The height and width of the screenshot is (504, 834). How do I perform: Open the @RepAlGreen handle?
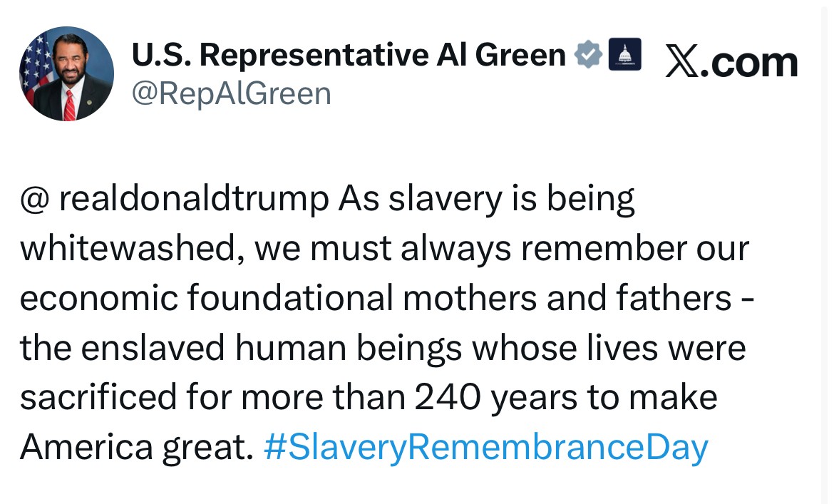[x=232, y=93]
